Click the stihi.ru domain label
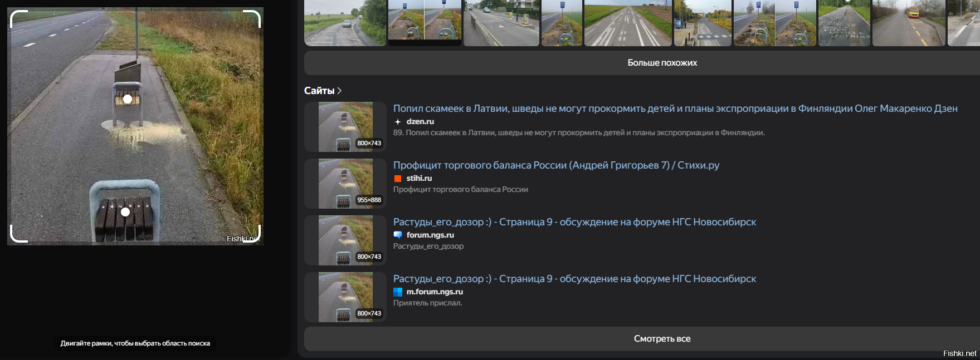Screen dimensions: 980x360 pos(419,179)
